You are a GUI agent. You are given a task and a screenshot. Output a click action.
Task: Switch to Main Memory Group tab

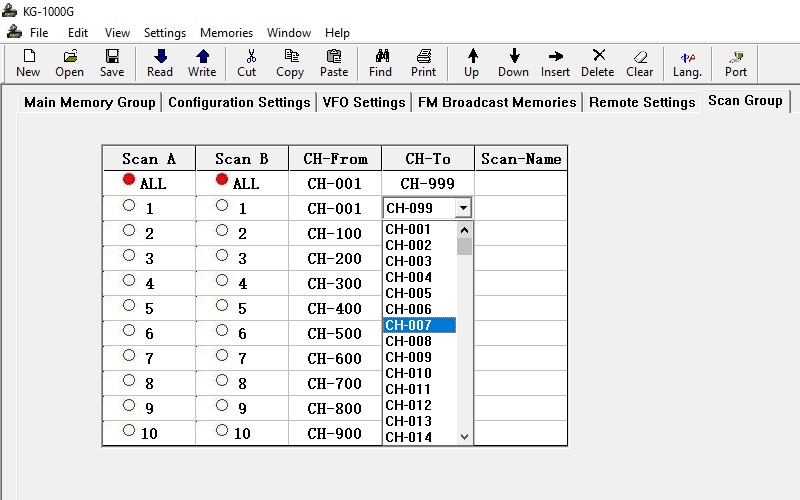[x=90, y=102]
